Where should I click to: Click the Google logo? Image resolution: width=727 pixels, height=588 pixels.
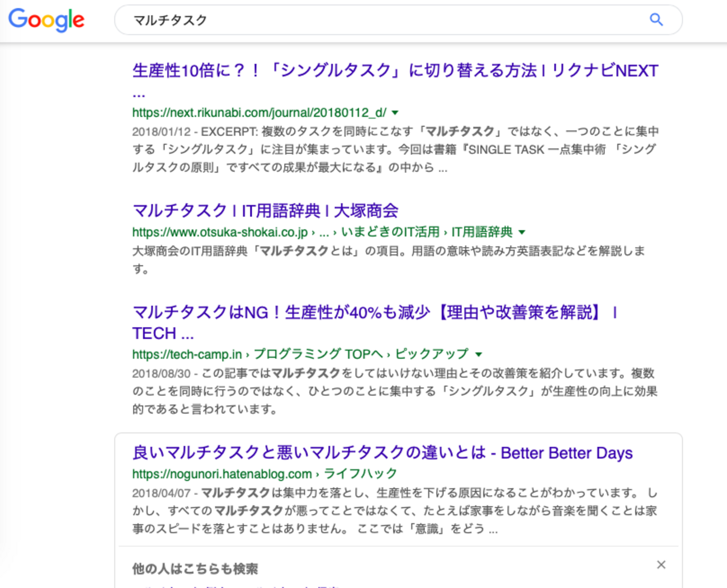pyautogui.click(x=46, y=20)
